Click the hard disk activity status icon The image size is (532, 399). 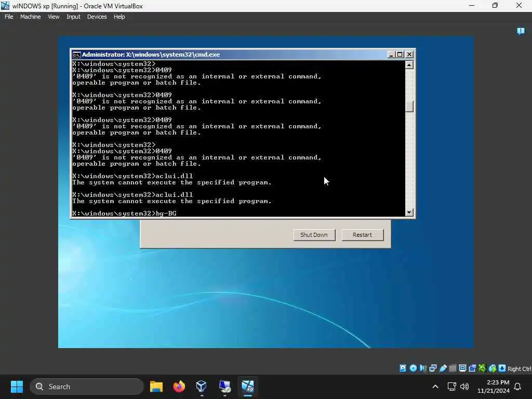403,368
